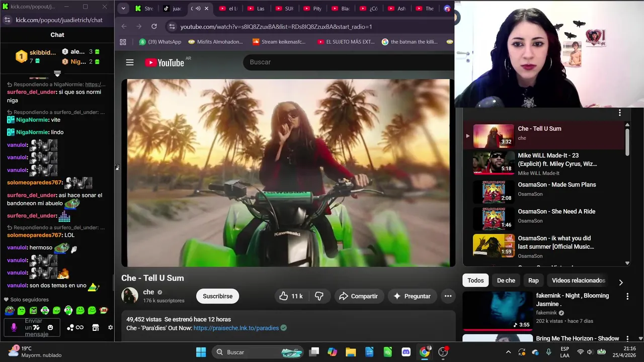Open Copilot from the taskbar
Viewport: 644px width, 362px height.
click(x=332, y=352)
